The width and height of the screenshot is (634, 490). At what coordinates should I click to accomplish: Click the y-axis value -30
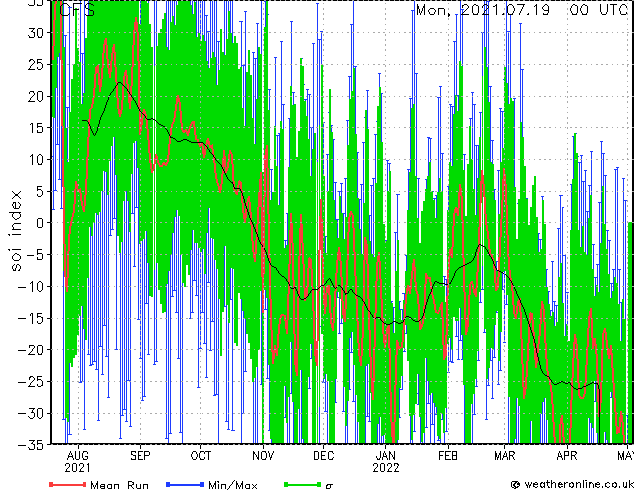pos(30,413)
